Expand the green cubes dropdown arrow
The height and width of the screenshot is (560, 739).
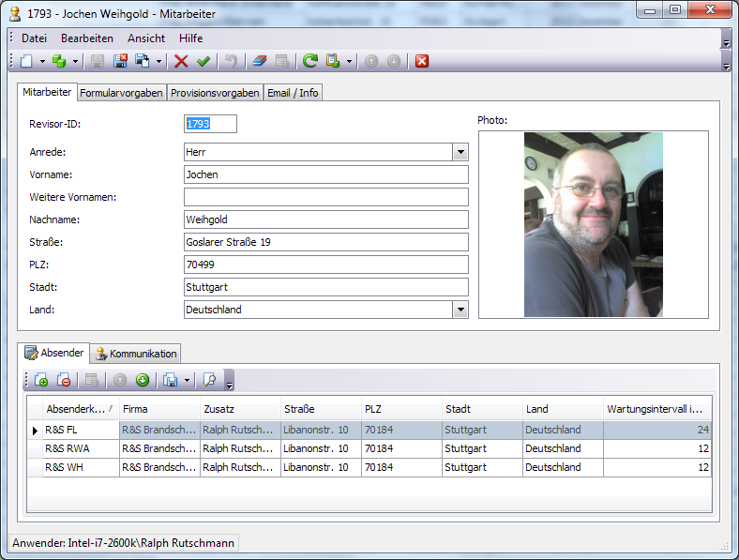(75, 61)
